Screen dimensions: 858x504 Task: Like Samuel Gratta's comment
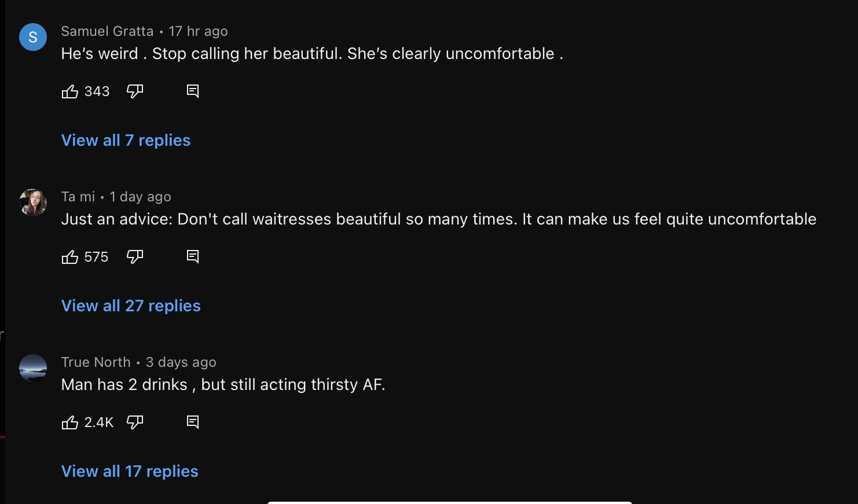point(70,91)
